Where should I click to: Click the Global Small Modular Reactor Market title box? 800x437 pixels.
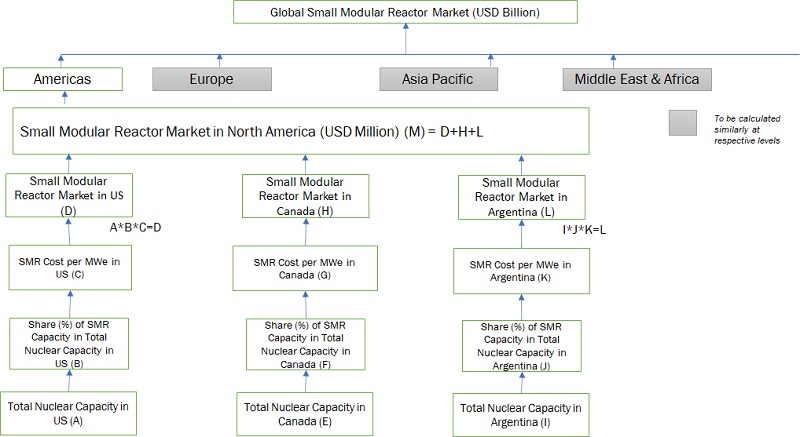(x=405, y=13)
